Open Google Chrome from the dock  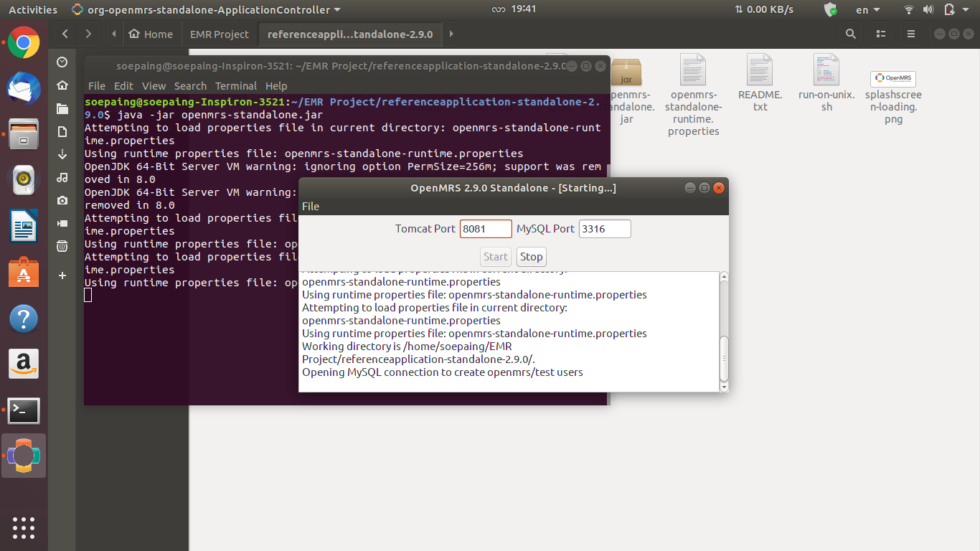tap(24, 43)
